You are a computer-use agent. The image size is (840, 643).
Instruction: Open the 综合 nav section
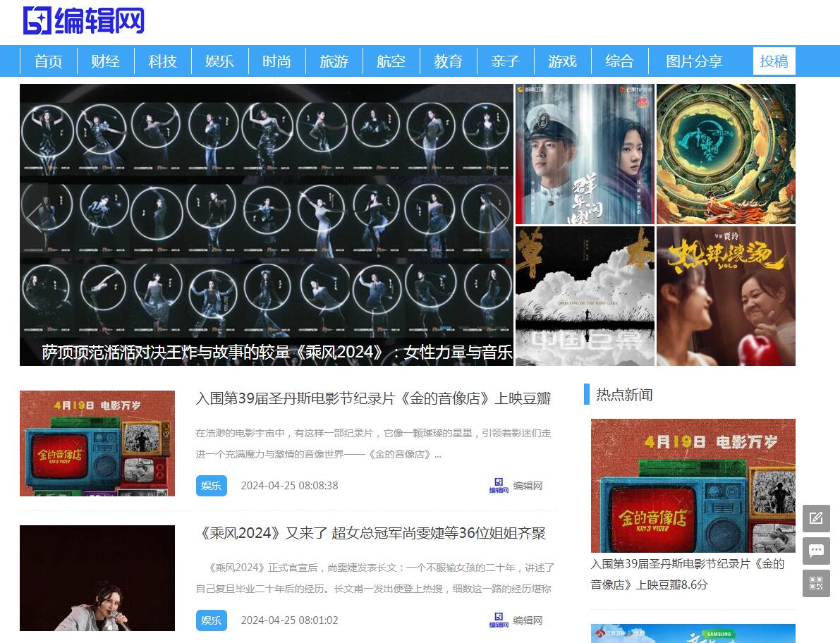click(619, 61)
